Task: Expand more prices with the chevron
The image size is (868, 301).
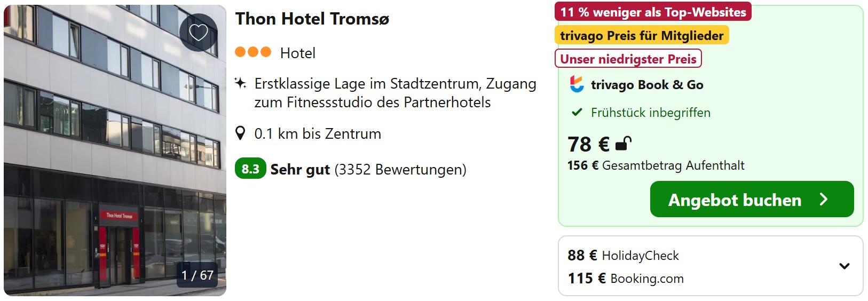Action: [845, 266]
